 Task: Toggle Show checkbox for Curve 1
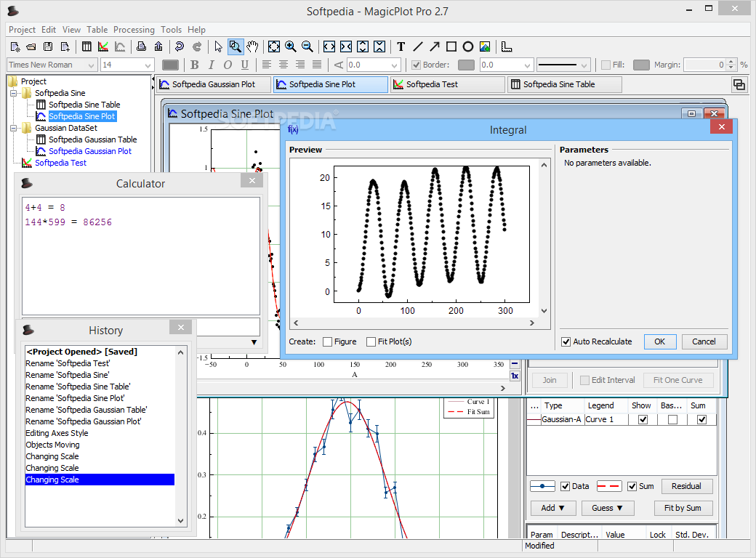point(643,420)
